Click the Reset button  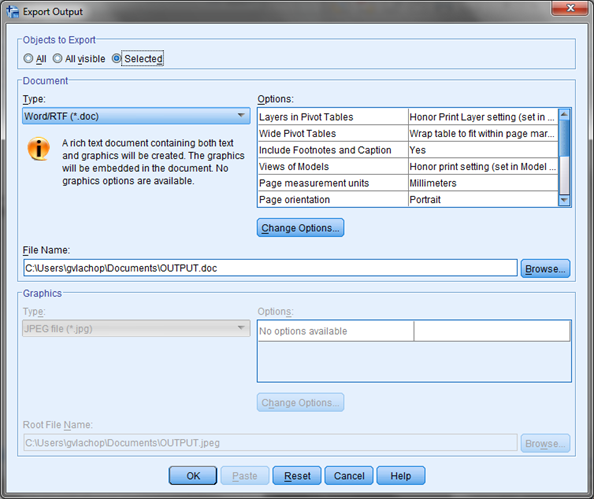point(297,476)
